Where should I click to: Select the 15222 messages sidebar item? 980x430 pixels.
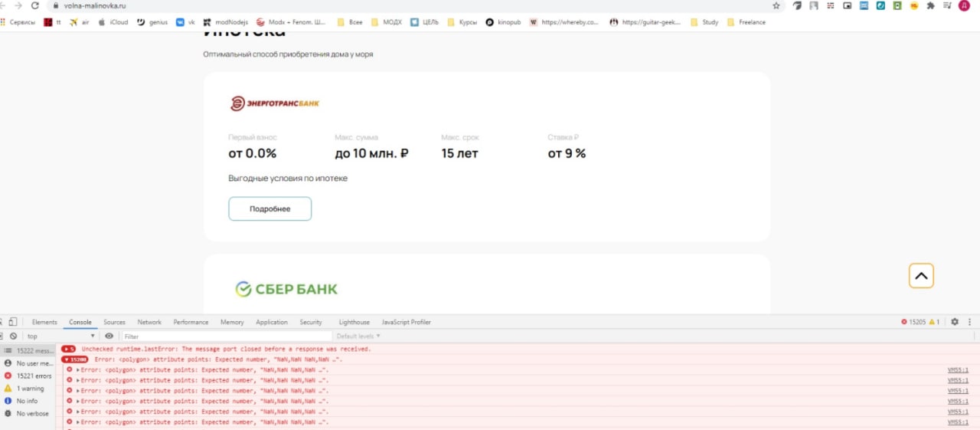pyautogui.click(x=28, y=350)
